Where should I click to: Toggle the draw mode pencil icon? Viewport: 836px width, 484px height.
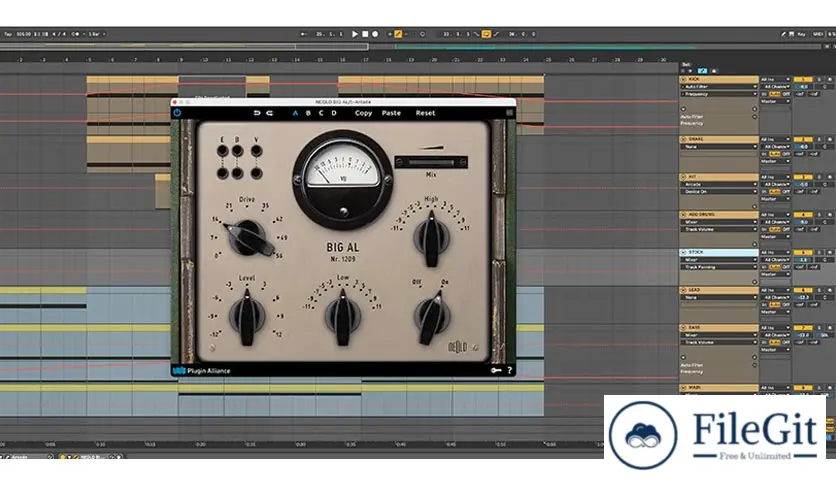coord(783,34)
